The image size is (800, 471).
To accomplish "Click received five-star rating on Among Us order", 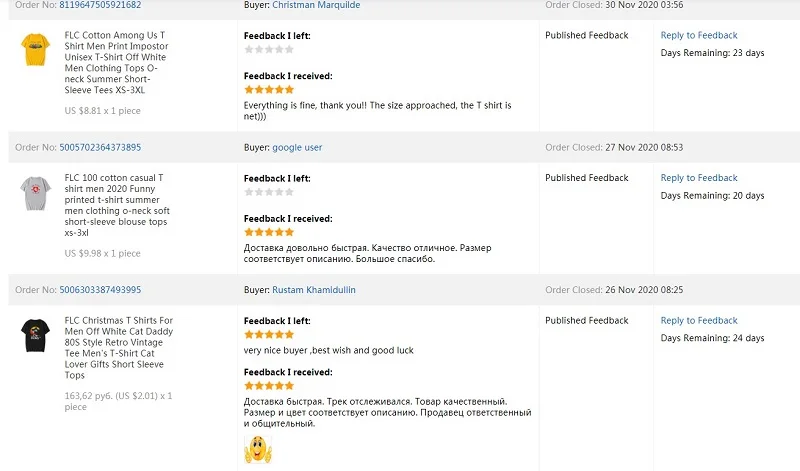I will (269, 90).
